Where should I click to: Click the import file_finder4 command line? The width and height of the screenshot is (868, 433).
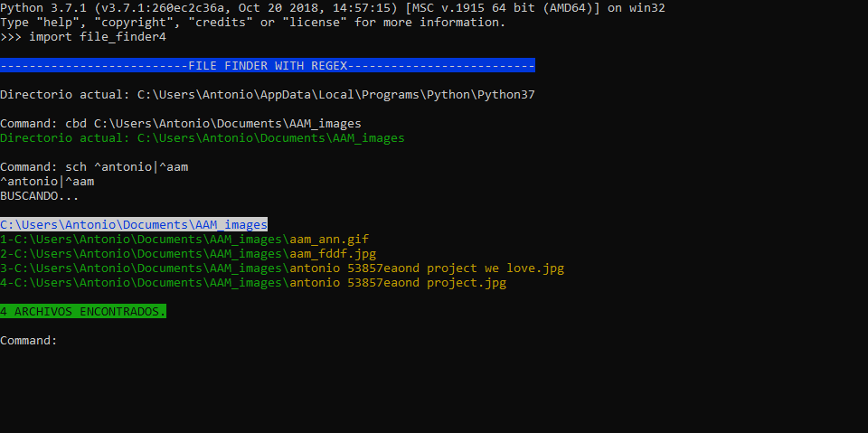point(83,37)
